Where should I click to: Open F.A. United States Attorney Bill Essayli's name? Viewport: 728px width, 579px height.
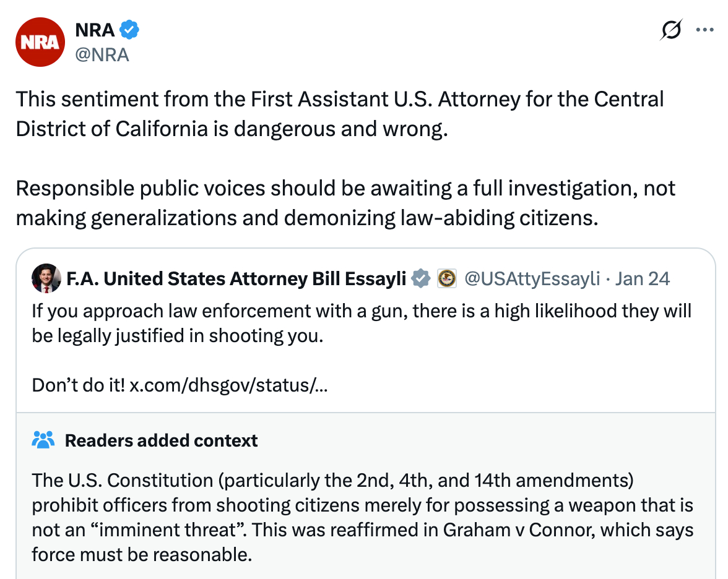pos(236,279)
